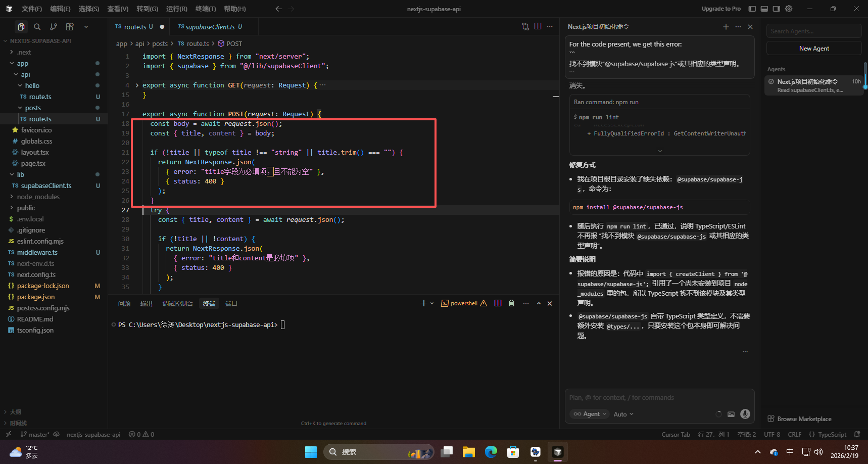Open package.json in the file tree
Screen dimensions: 868x464
coord(36,297)
